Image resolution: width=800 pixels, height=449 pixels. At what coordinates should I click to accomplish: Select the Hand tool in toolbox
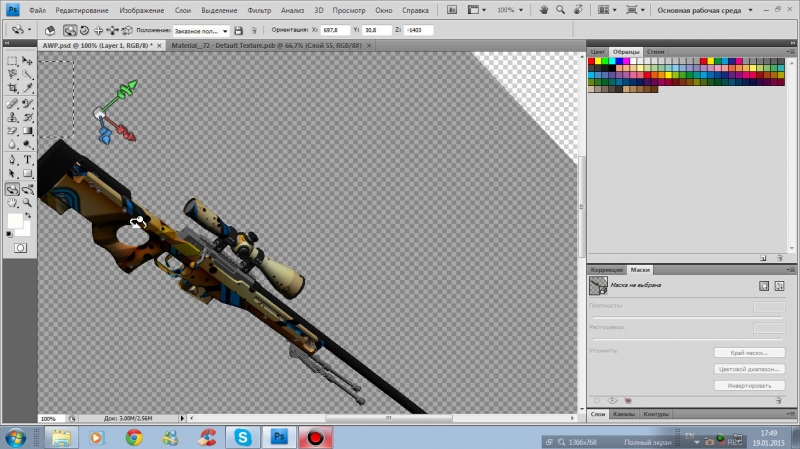click(x=12, y=203)
